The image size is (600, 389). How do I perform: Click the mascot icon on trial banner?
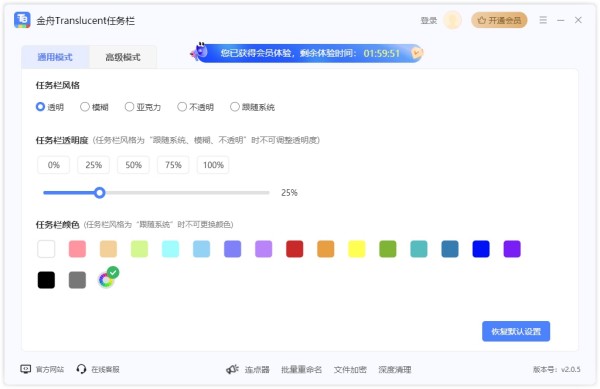199,52
